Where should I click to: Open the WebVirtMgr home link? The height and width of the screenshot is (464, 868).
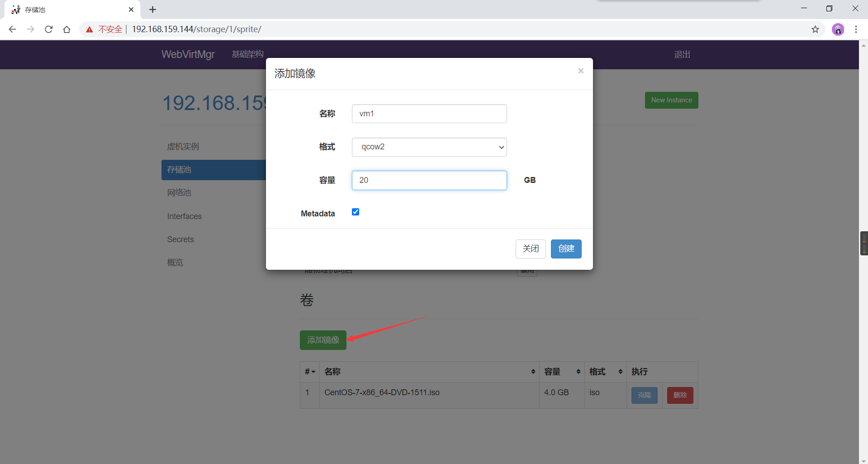click(x=188, y=54)
